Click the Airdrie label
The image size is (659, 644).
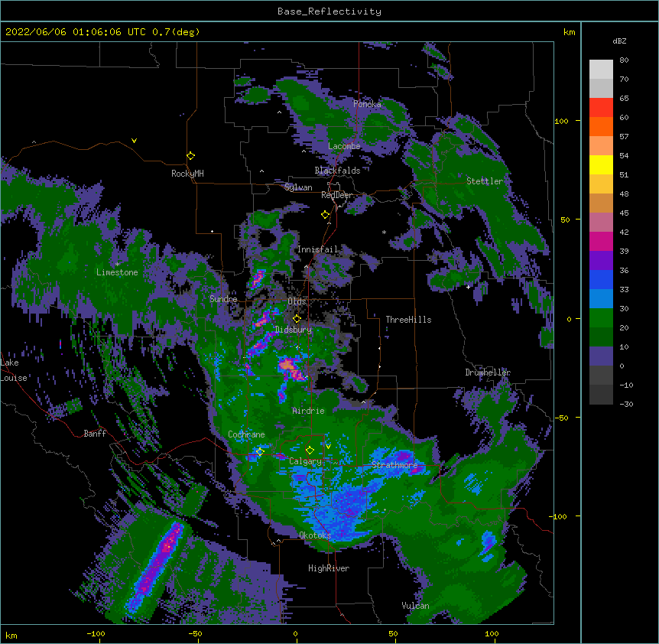309,411
